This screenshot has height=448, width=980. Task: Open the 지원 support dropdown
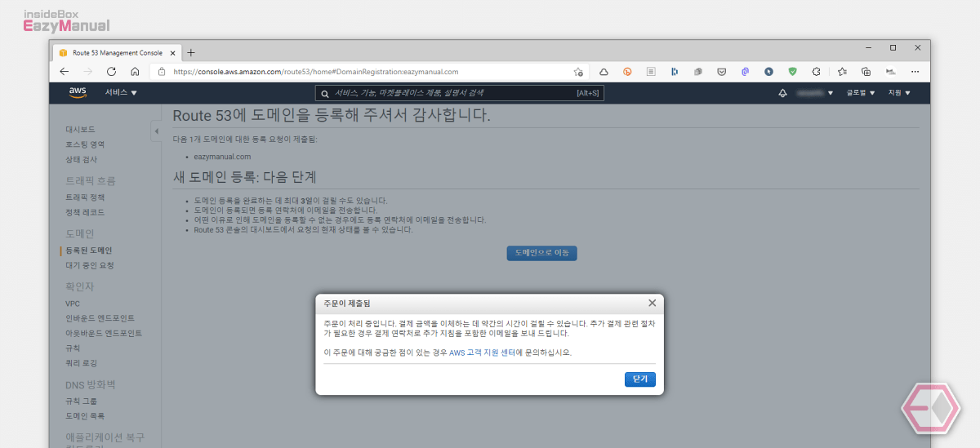click(899, 93)
